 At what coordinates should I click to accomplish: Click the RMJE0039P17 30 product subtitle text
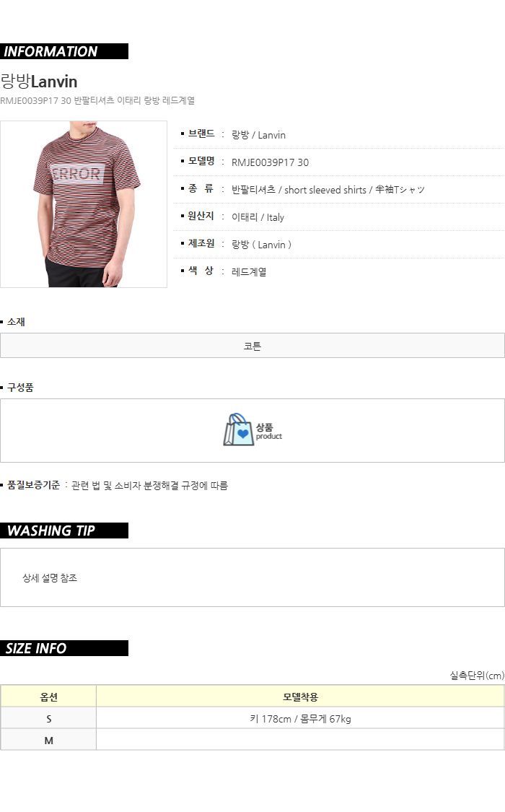coord(98,100)
